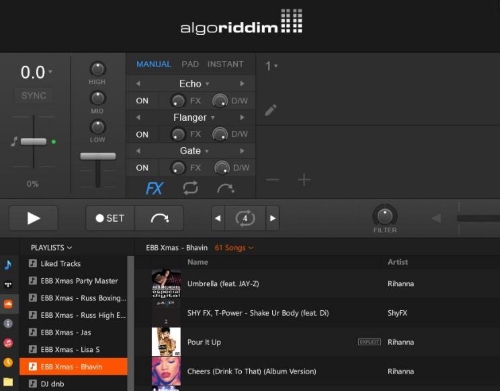Screen dimensions: 500x391
Task: Click the SET cue button
Action: [x=110, y=218]
